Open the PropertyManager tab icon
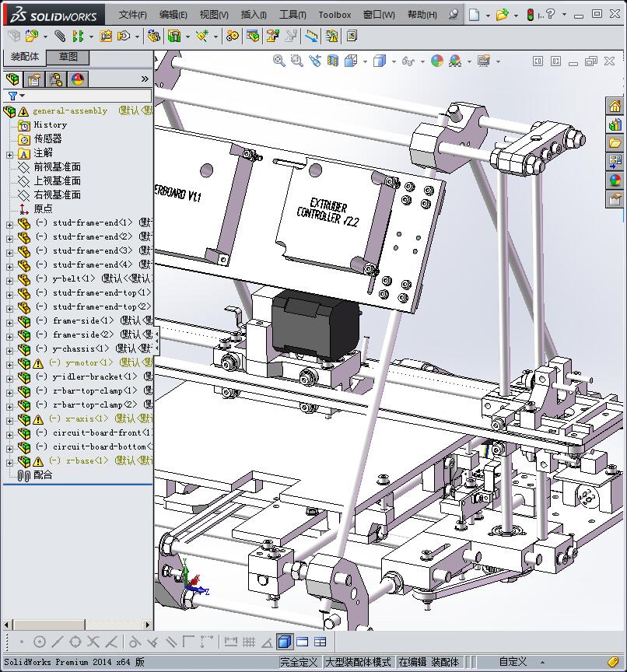 [x=33, y=79]
